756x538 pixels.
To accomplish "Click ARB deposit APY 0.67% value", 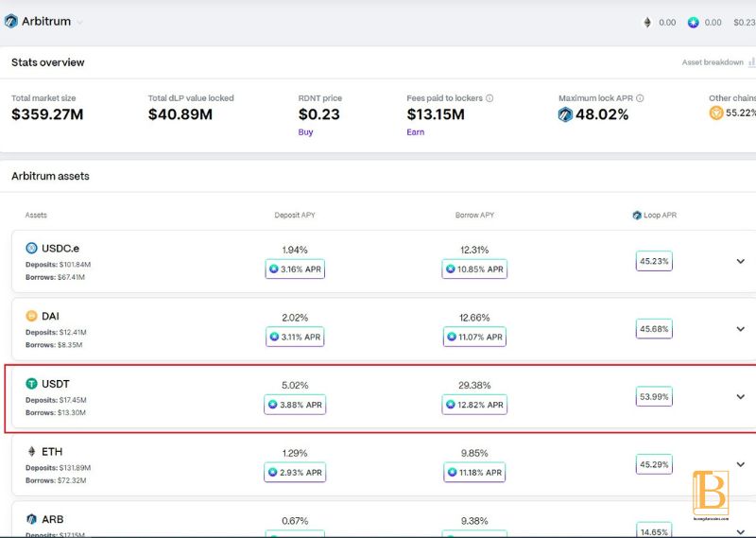I will pos(295,521).
